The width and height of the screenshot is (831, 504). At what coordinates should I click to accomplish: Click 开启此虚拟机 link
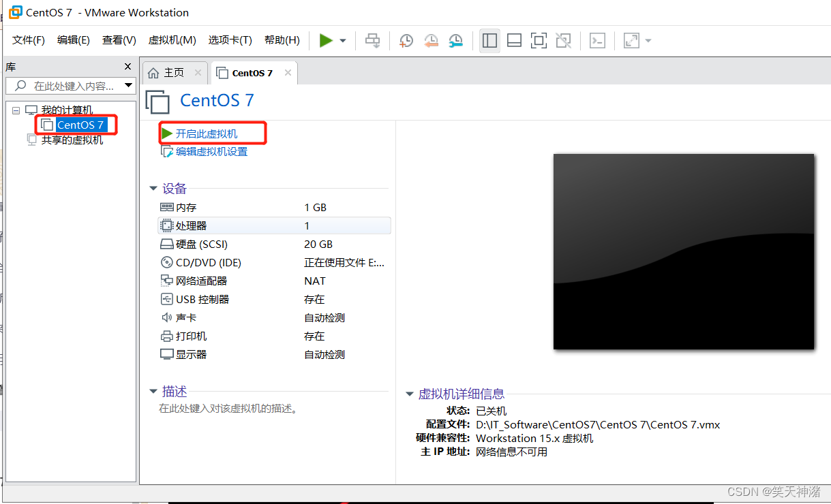pos(207,133)
